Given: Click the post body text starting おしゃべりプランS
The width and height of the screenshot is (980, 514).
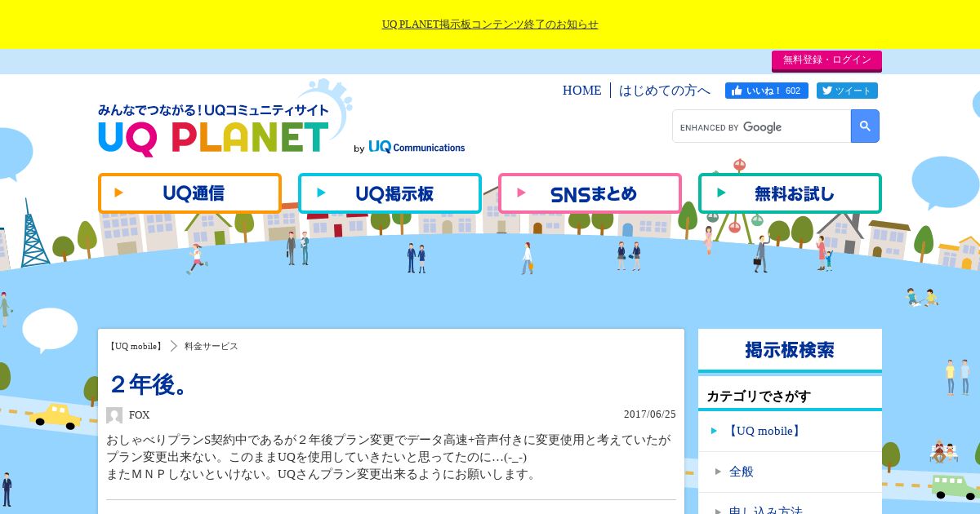Looking at the screenshot, I should tap(390, 457).
